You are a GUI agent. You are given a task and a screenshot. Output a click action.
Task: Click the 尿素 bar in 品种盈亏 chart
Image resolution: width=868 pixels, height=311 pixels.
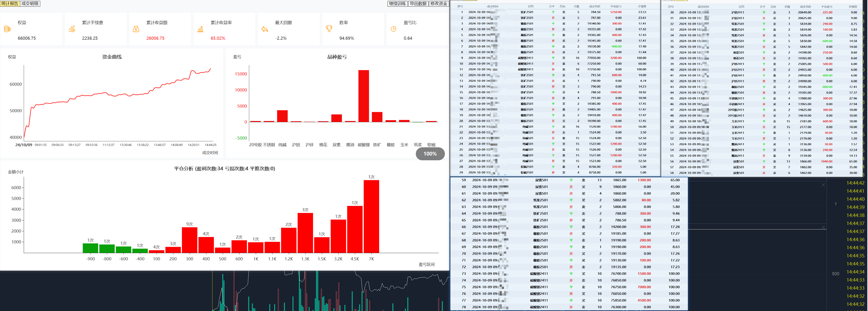point(337,118)
